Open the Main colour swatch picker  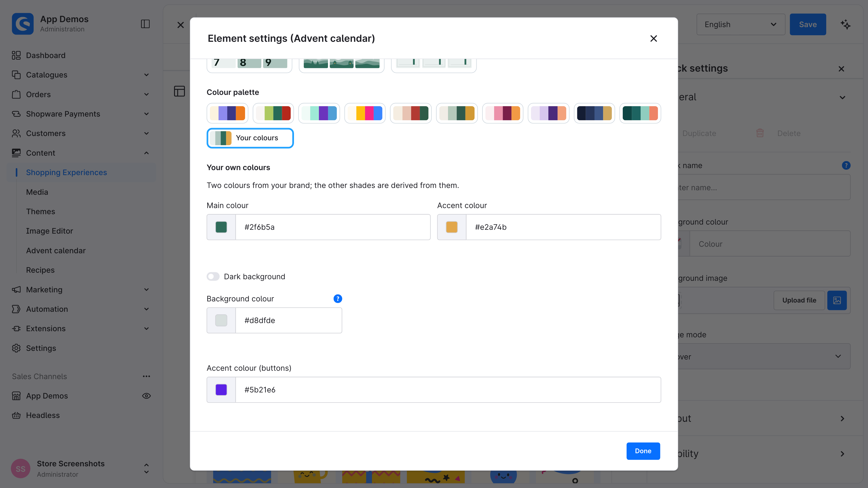(x=221, y=227)
